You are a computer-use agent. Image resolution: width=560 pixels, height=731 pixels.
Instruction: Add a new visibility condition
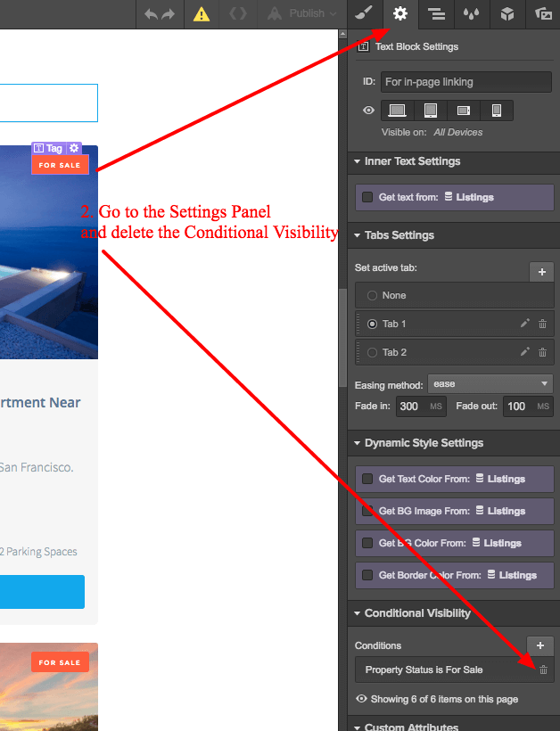point(540,645)
